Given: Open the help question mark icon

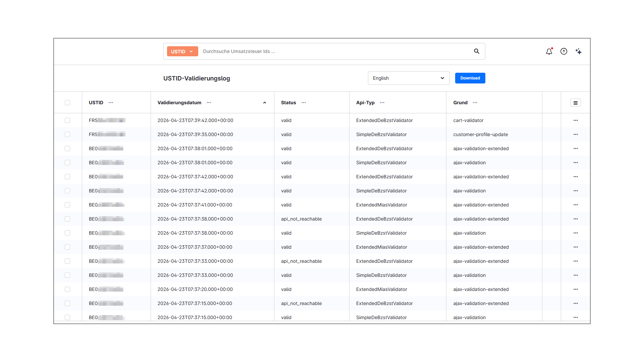Looking at the screenshot, I should point(564,51).
